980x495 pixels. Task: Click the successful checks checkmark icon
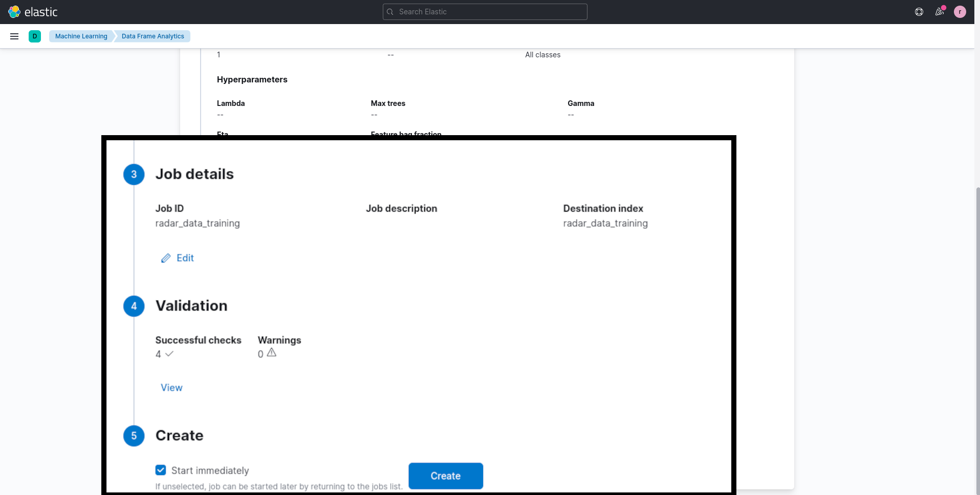tap(169, 354)
